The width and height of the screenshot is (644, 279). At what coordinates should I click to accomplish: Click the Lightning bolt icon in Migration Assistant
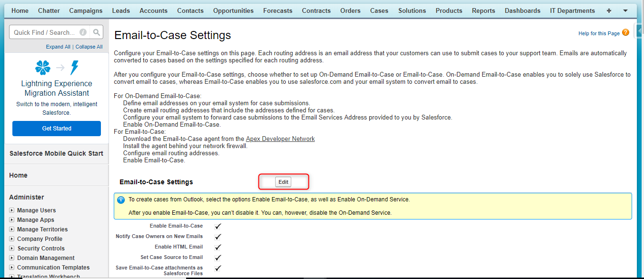pyautogui.click(x=74, y=68)
